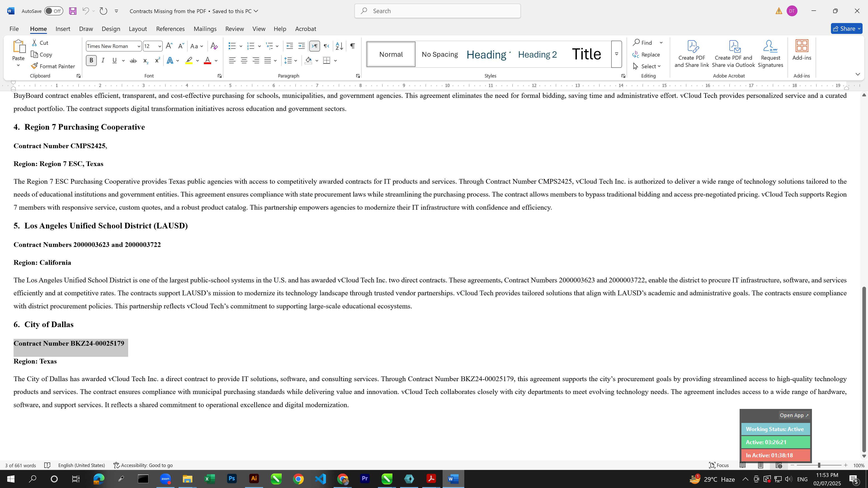Toggle Superscript formatting
This screenshot has height=488, width=868.
click(x=157, y=60)
